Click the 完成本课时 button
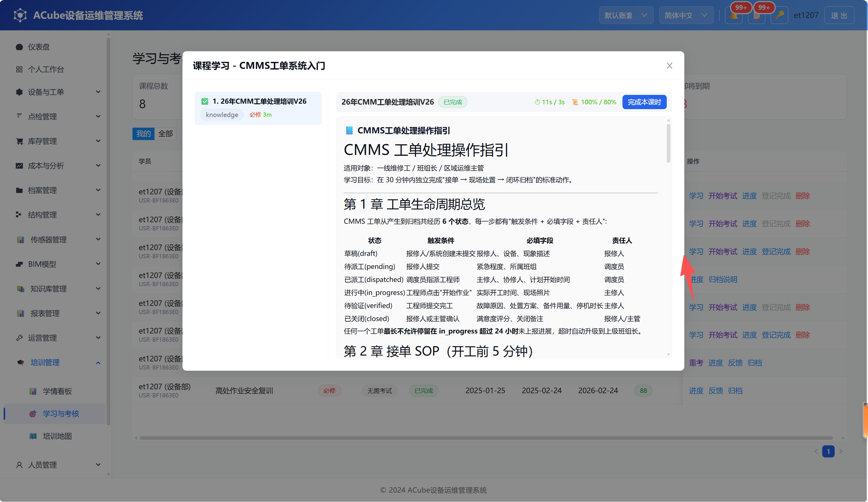 tap(644, 102)
